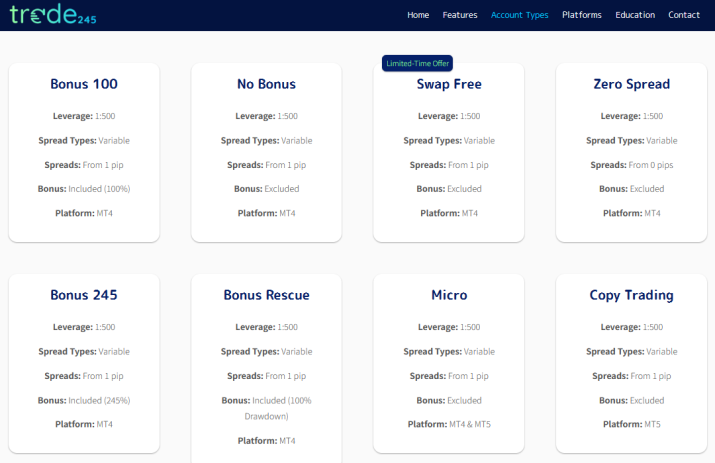The width and height of the screenshot is (715, 463).
Task: Select Account Types in navigation
Action: tap(519, 15)
